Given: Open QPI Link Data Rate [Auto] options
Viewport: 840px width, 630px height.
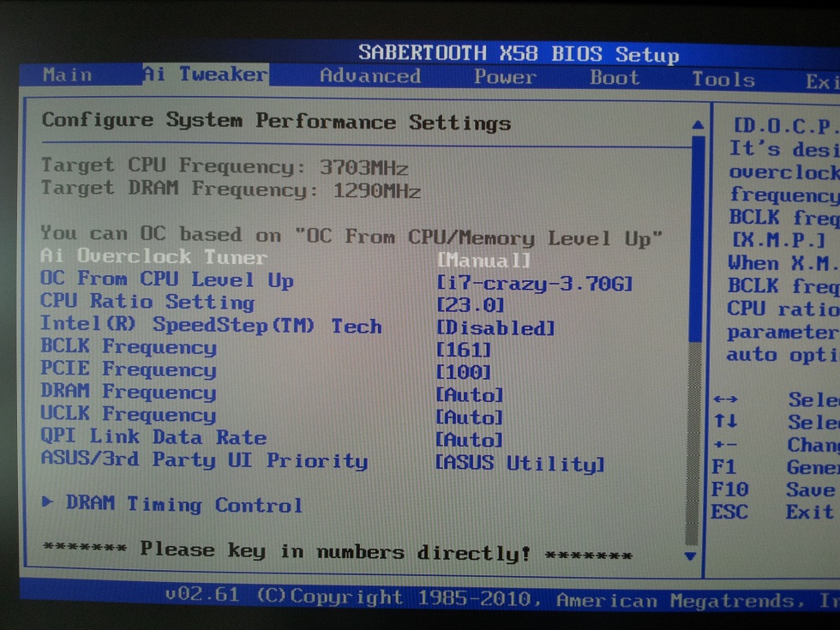Looking at the screenshot, I should [x=470, y=440].
